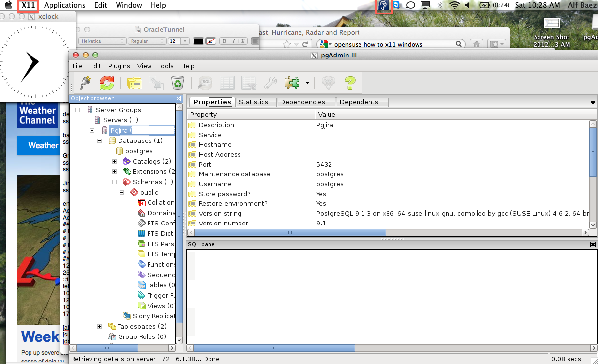598x364 pixels.
Task: Click the tab list dropdown arrow
Action: (593, 102)
